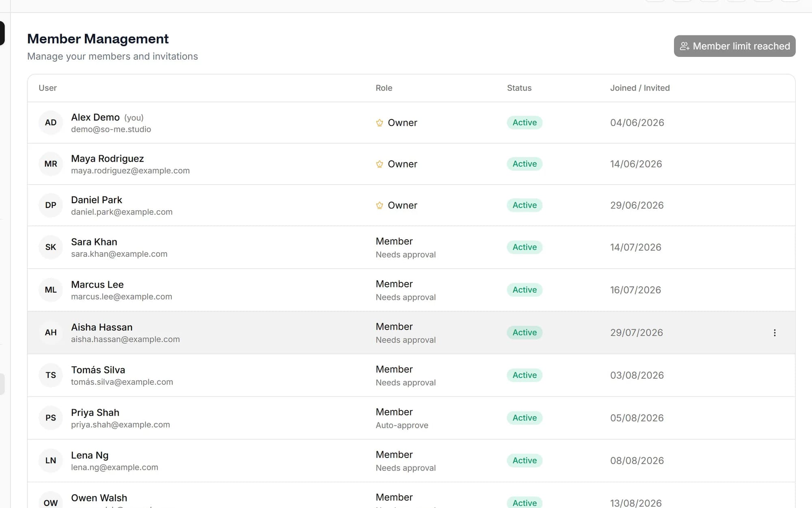Click the AH avatar for Aisha Hassan
This screenshot has width=812, height=508.
pyautogui.click(x=51, y=332)
